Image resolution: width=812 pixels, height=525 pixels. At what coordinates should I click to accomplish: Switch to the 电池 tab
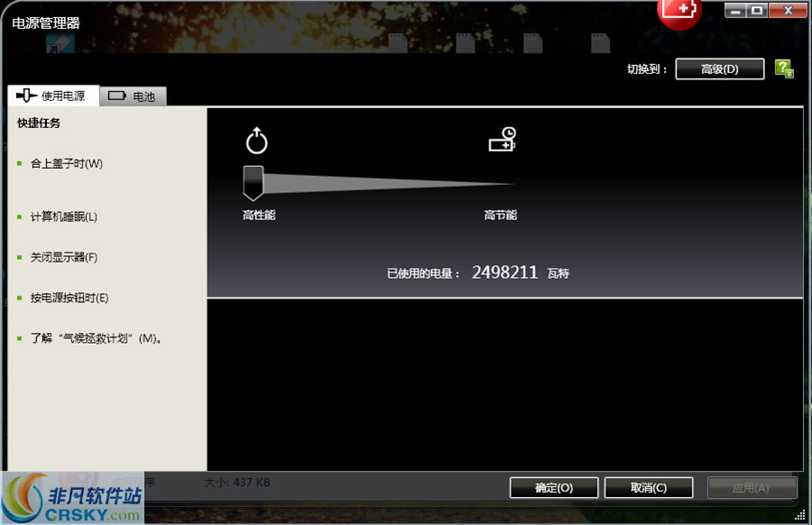[x=134, y=94]
